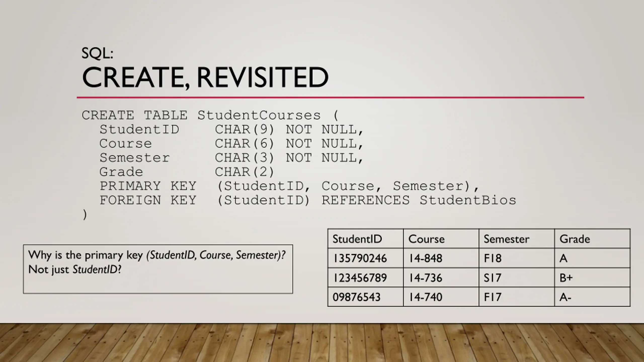Click the semester cell S17
The width and height of the screenshot is (644, 362).
(x=493, y=278)
